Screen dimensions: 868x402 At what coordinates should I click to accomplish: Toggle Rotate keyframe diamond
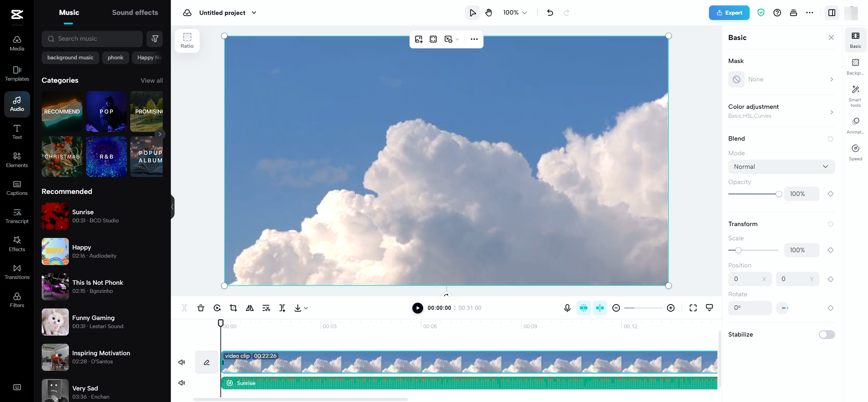click(x=830, y=308)
